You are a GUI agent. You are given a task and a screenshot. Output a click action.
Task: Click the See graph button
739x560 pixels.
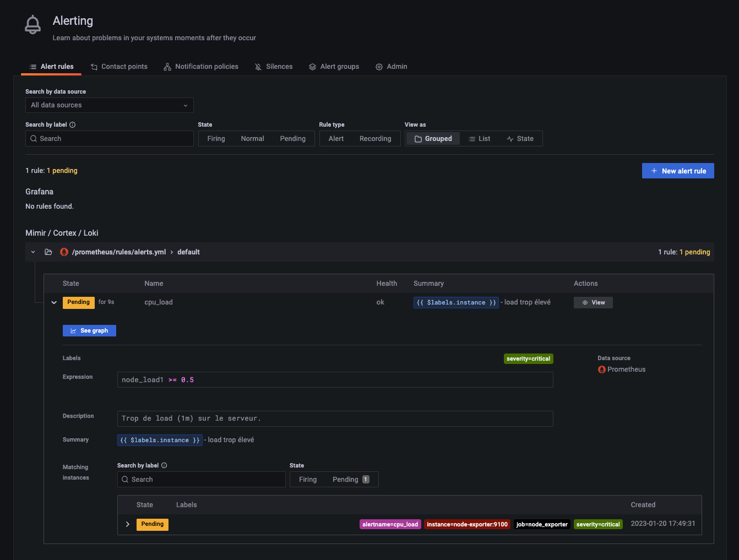click(x=89, y=331)
